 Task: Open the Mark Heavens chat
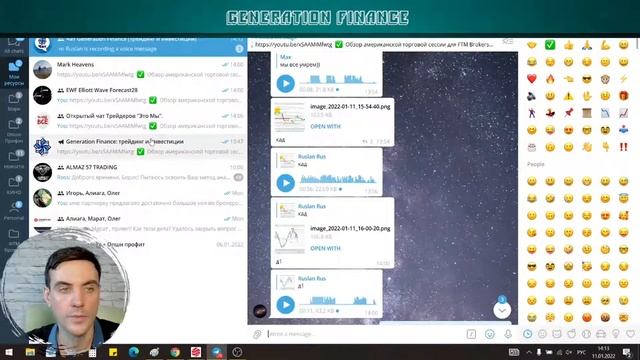[138, 69]
